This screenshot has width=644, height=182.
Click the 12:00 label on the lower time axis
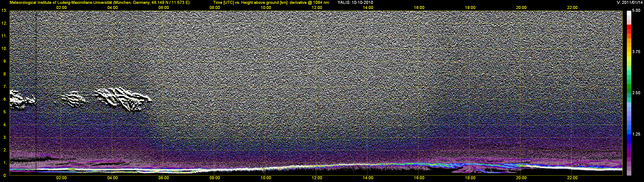(x=317, y=178)
